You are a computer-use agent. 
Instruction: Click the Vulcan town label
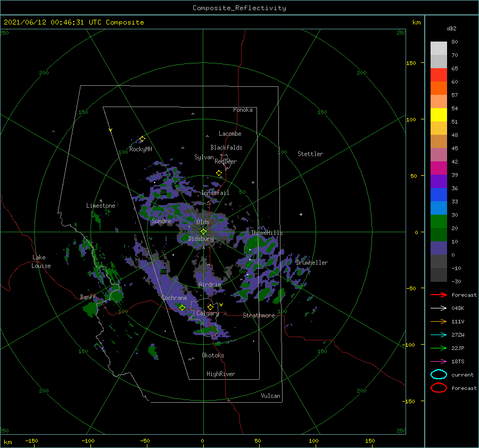271,396
